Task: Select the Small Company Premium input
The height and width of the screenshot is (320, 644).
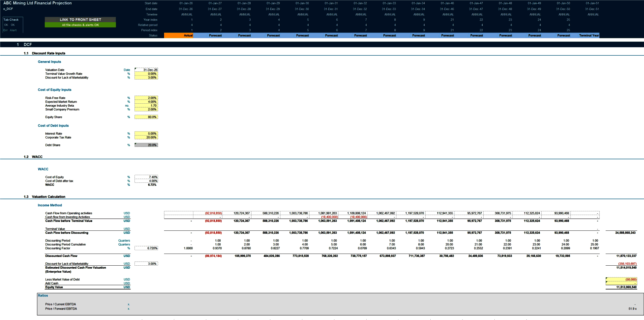Action: [x=146, y=109]
